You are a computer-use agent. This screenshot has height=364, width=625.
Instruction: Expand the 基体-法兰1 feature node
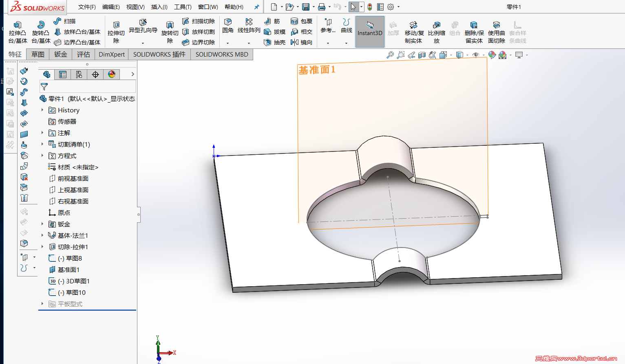tap(42, 235)
